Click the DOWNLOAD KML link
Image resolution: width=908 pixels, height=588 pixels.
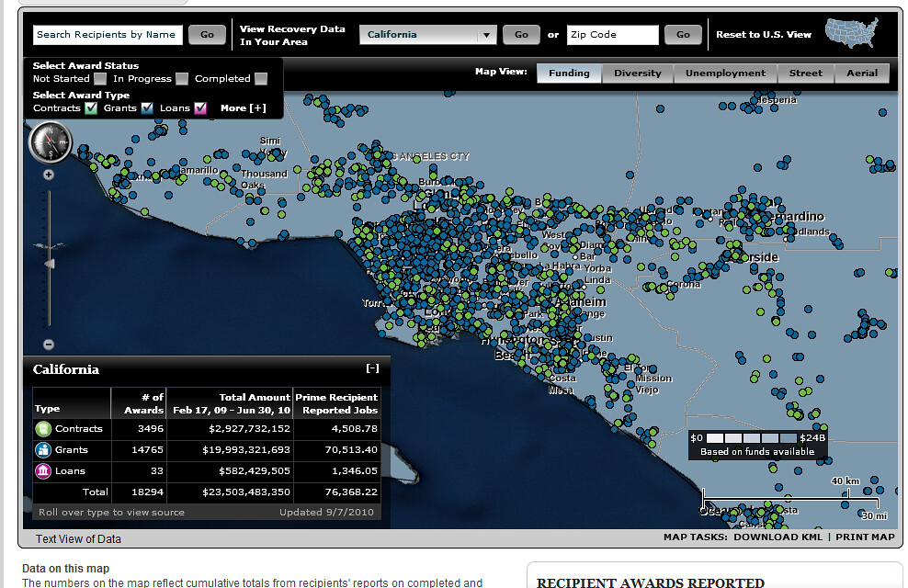coord(778,537)
